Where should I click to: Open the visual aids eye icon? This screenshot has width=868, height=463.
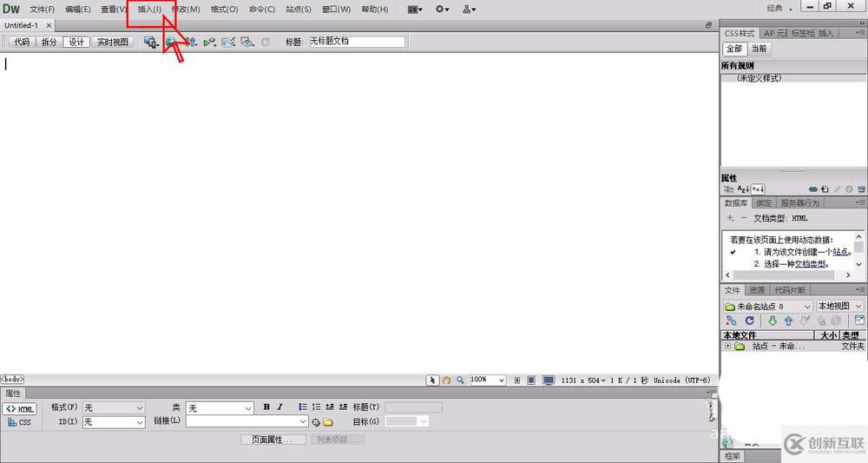(x=247, y=42)
